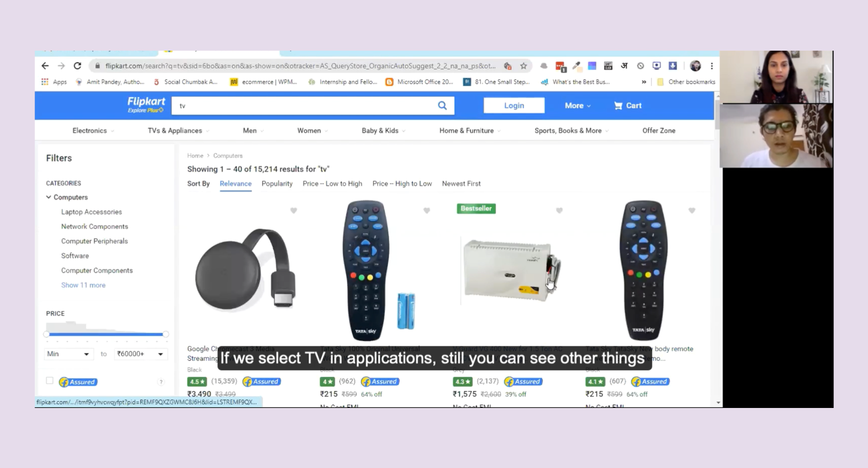Open Women category menu

312,130
